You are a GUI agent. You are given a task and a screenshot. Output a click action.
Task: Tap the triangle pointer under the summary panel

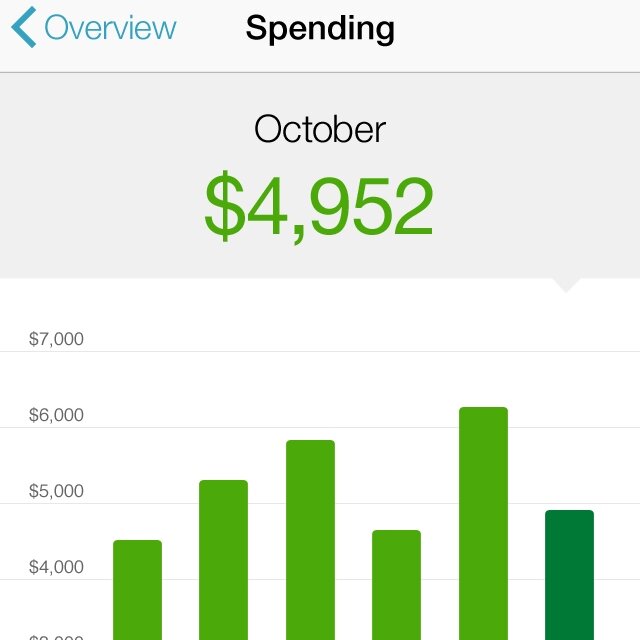pyautogui.click(x=566, y=285)
